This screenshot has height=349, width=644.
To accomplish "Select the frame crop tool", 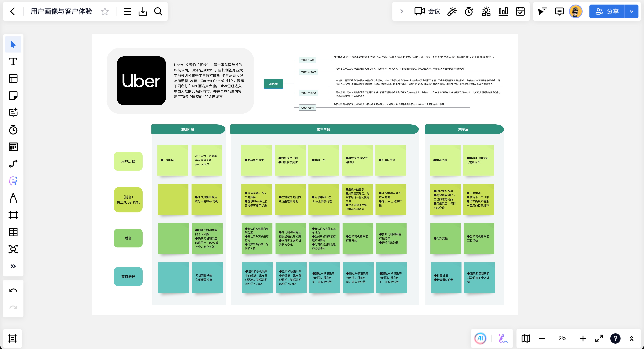I will (13, 215).
